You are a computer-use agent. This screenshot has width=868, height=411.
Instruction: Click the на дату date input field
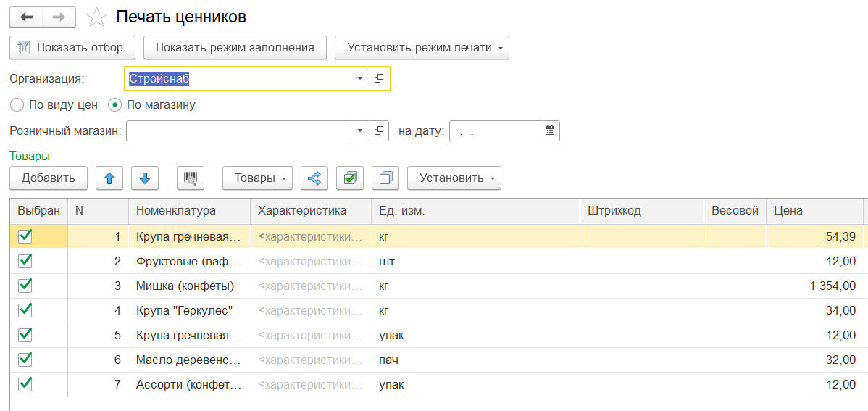495,130
